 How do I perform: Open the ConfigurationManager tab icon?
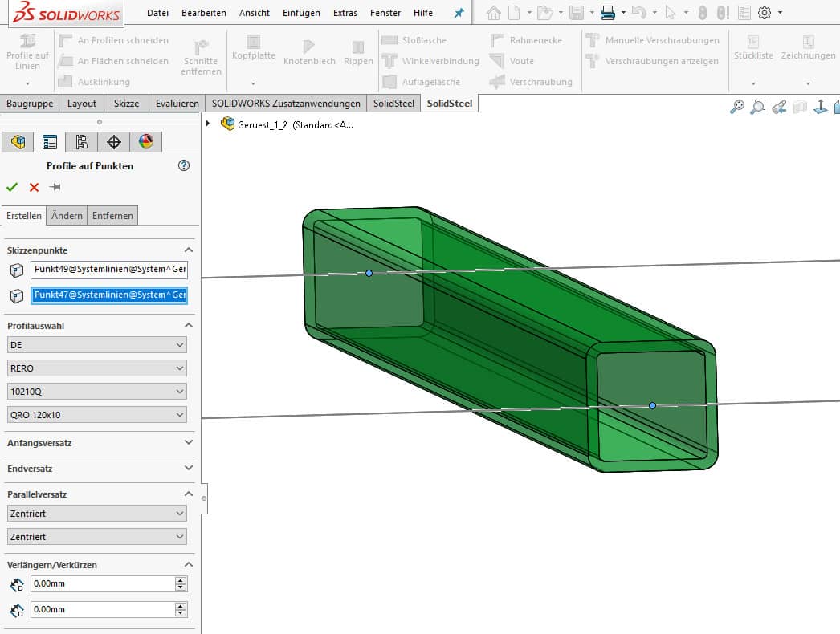coord(81,142)
